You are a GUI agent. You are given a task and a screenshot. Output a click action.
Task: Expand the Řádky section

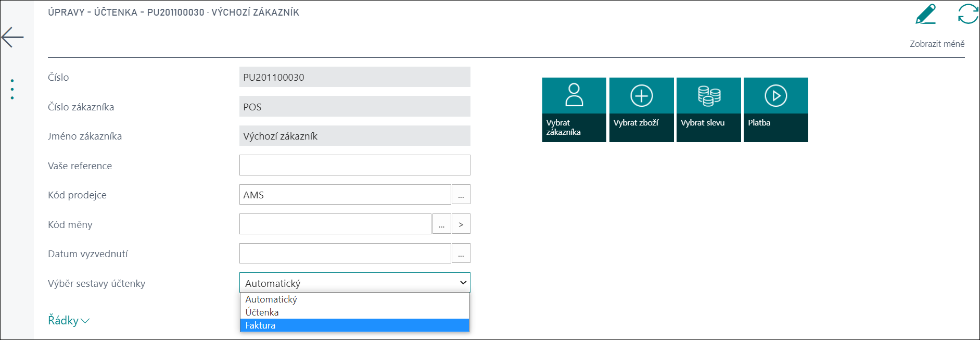tap(69, 320)
